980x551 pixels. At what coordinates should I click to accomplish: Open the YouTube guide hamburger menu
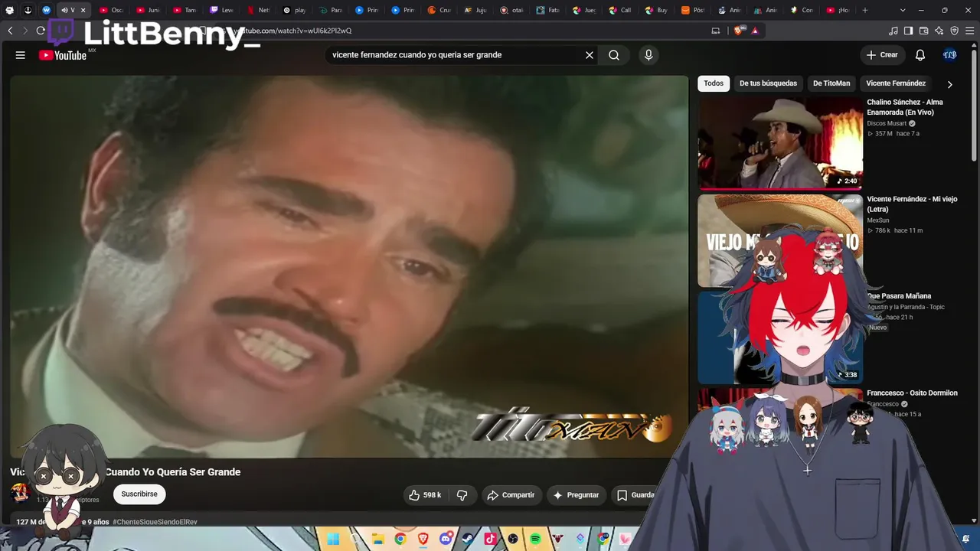[21, 55]
